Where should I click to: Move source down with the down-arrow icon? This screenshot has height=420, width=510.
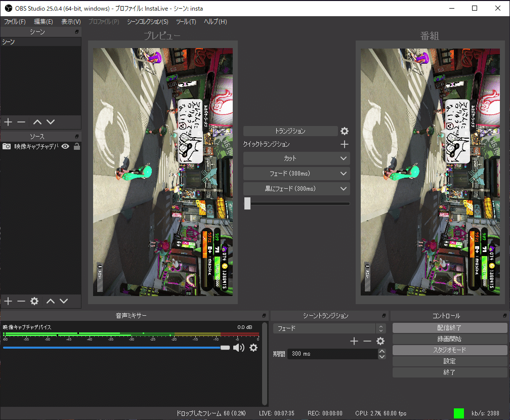tap(64, 301)
